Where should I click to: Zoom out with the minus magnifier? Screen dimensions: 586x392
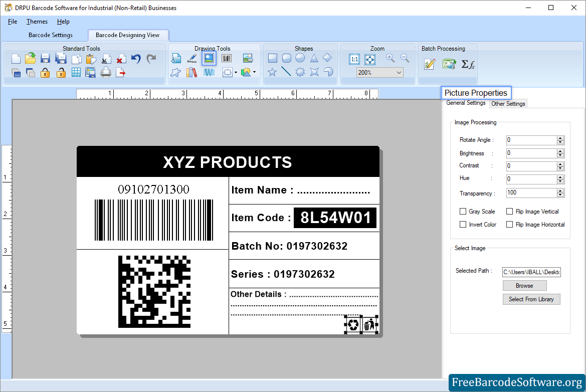coord(405,58)
